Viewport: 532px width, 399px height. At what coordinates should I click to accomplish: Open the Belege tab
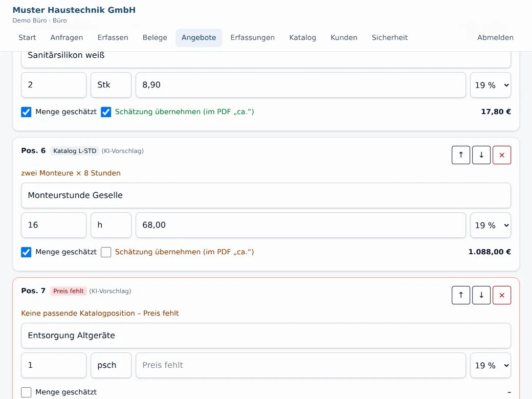click(154, 38)
